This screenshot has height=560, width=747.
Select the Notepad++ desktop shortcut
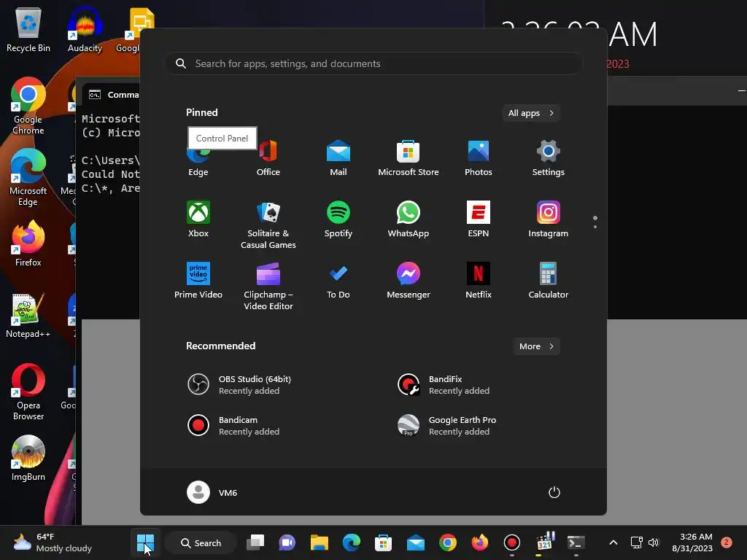(28, 315)
